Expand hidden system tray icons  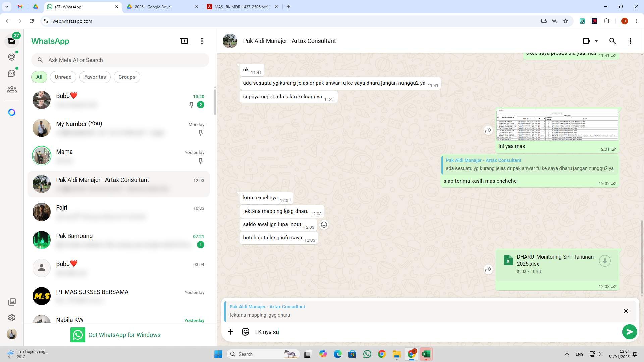tap(567, 354)
